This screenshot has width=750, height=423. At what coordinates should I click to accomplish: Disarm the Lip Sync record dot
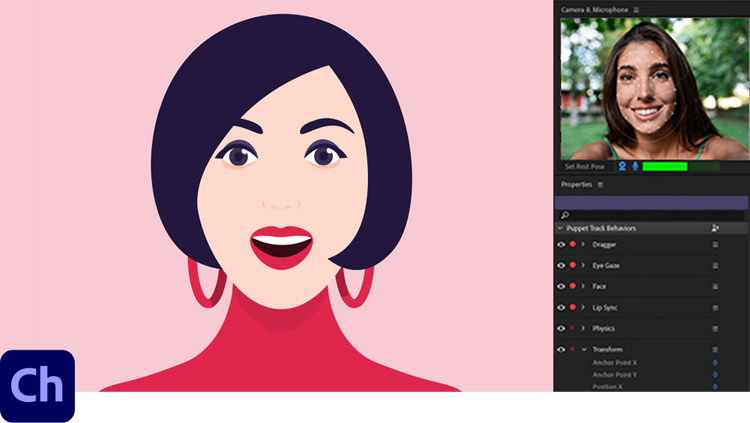point(573,307)
